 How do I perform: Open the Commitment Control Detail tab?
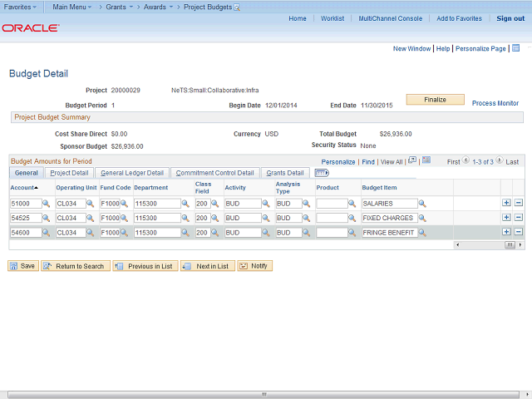pos(214,173)
